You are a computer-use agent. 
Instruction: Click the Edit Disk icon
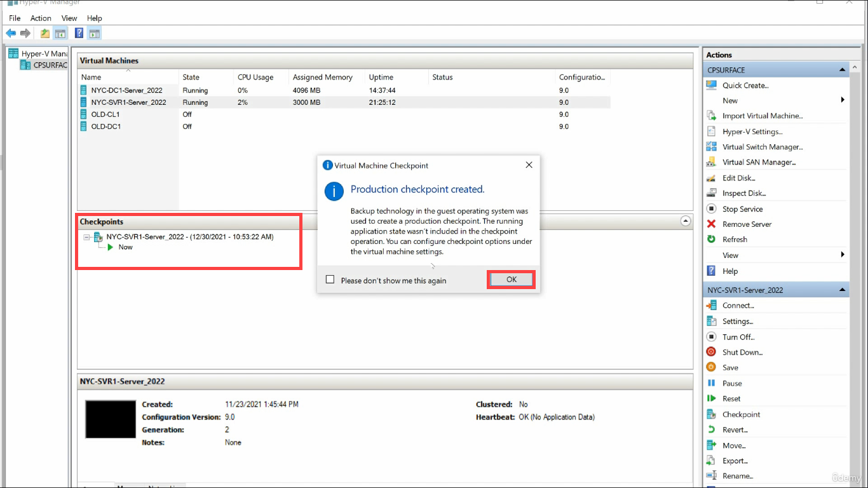[x=712, y=178]
